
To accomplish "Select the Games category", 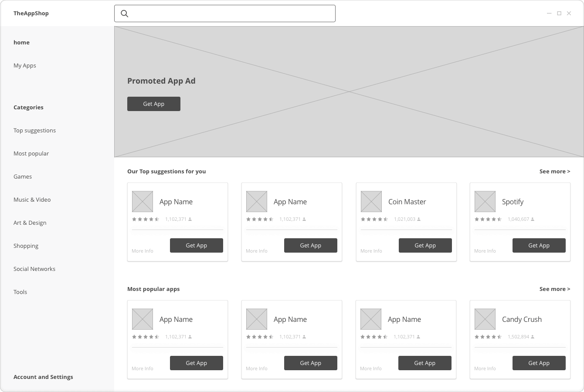I will [23, 176].
